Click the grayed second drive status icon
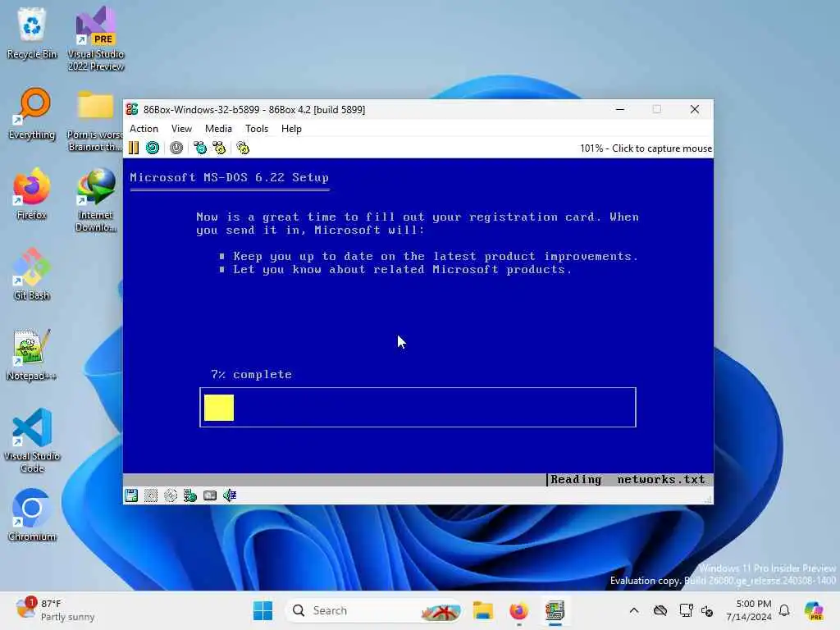840x630 pixels. (x=151, y=495)
